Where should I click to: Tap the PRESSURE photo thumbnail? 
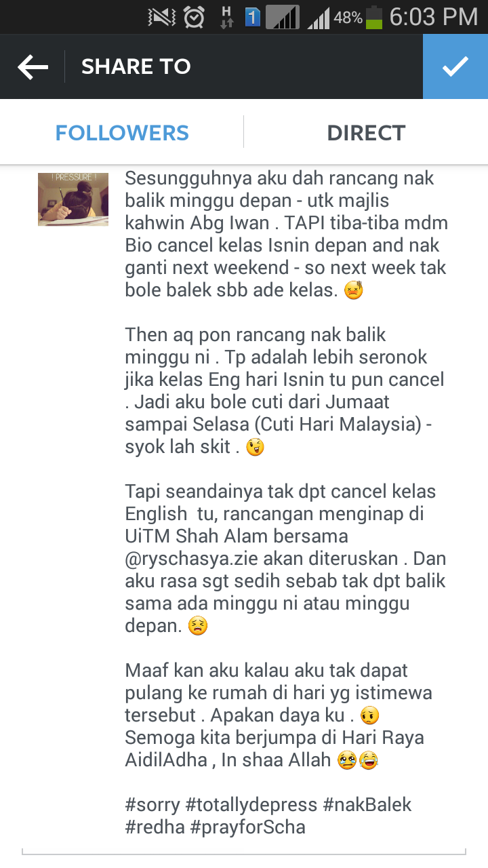pos(73,199)
